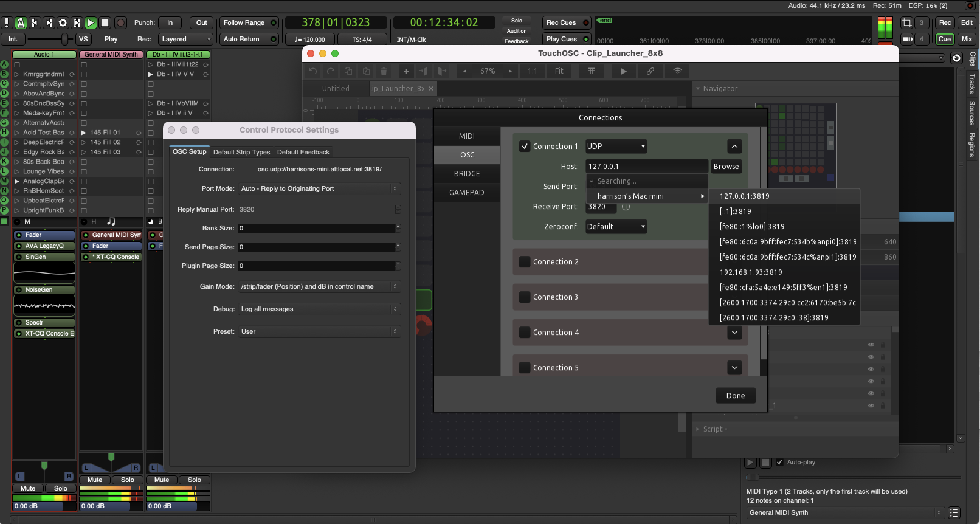Expand the Connection 4 section

(x=734, y=333)
